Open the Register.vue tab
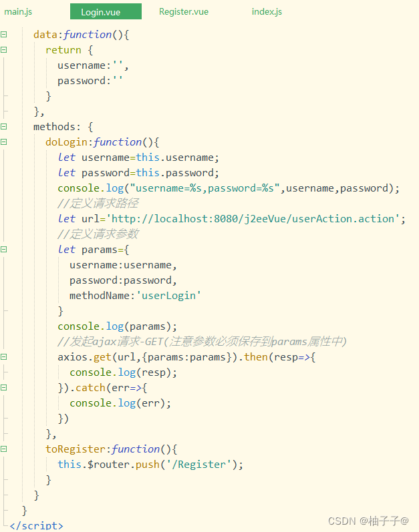Image resolution: width=419 pixels, height=532 pixels. coord(184,12)
